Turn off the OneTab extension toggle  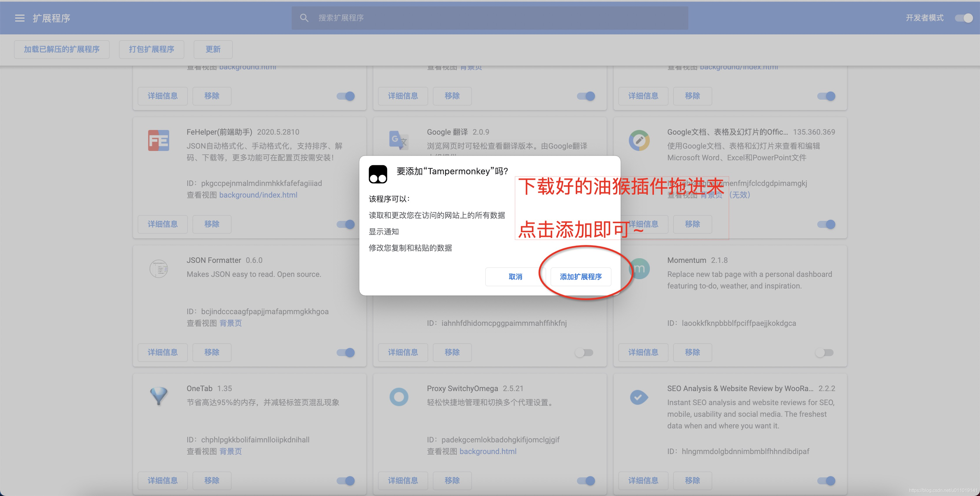(345, 481)
